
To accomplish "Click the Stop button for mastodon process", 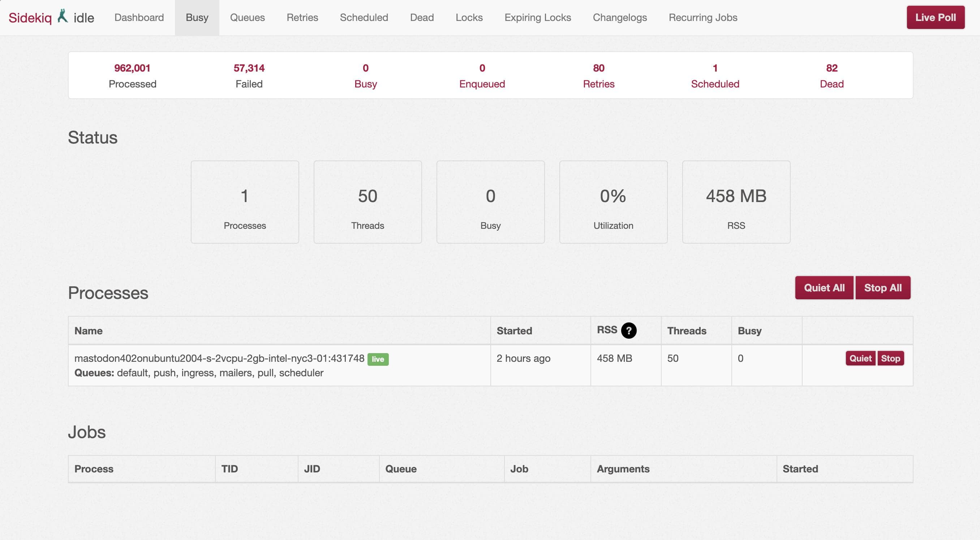I will coord(891,358).
